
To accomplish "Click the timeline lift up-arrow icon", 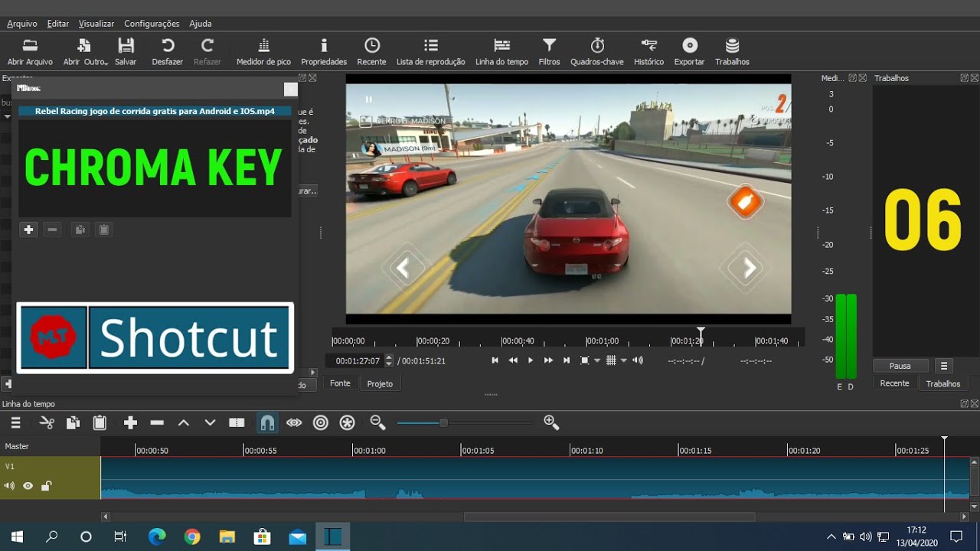I will 183,422.
